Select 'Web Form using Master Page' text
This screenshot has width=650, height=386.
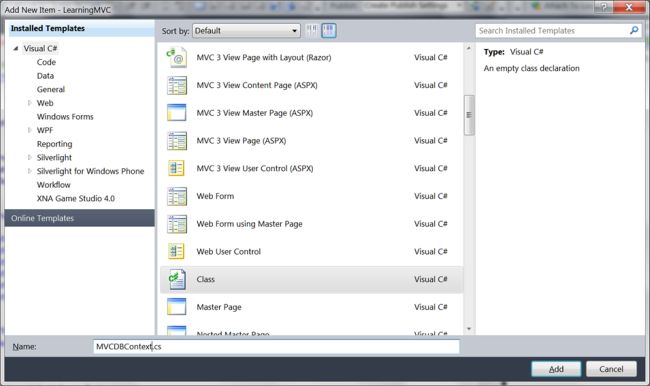coord(250,224)
